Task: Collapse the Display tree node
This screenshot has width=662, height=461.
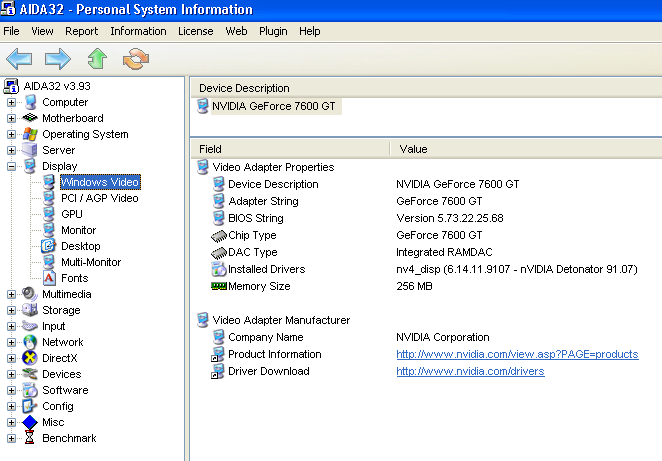Action: [12, 166]
